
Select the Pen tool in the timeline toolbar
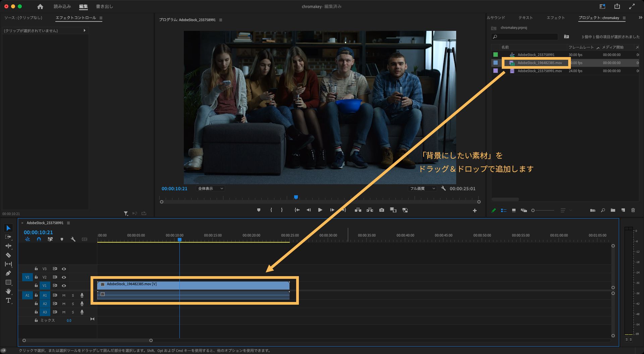click(x=8, y=273)
